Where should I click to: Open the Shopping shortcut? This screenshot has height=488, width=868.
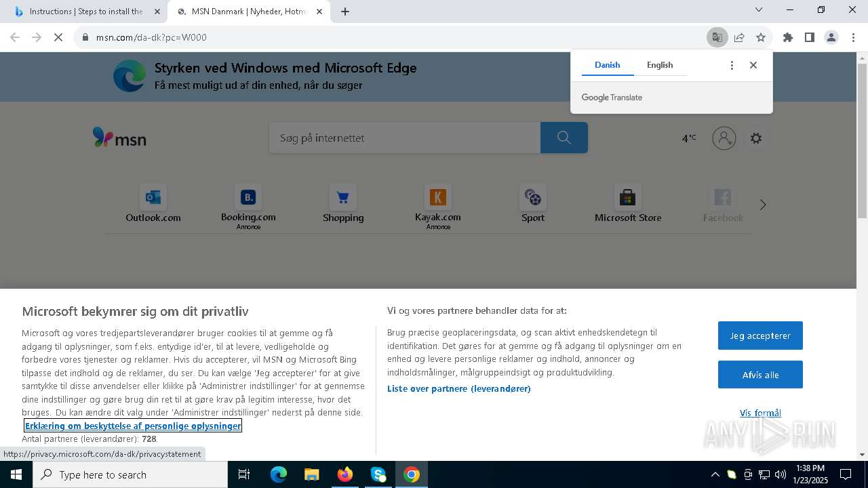coord(343,204)
